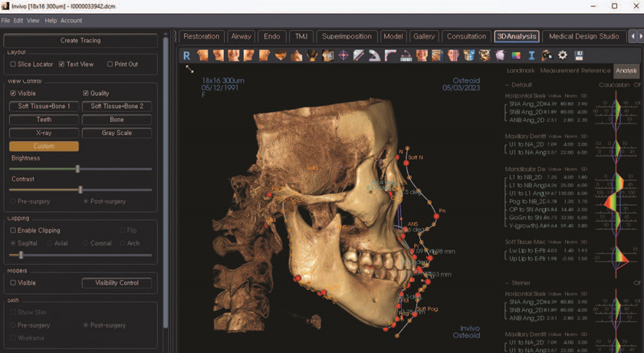Viewport: 644px width, 353px height.
Task: Toggle the Quality checkbox
Action: tap(86, 94)
